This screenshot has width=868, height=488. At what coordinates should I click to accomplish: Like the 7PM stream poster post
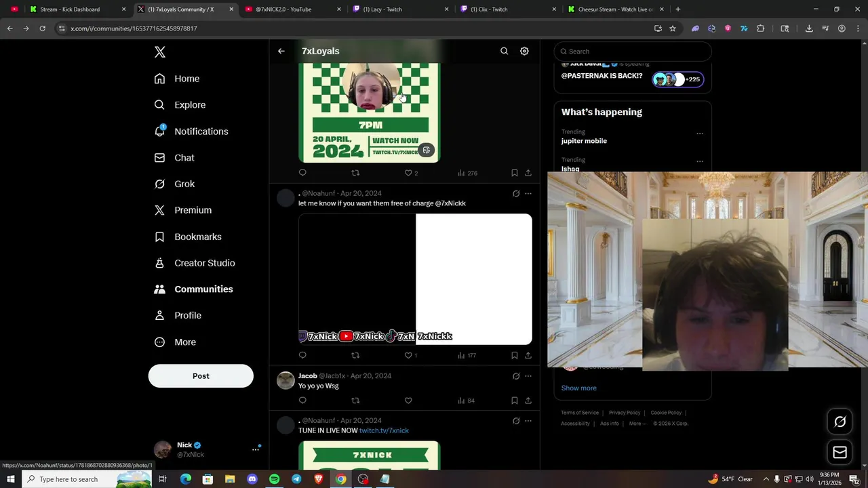click(x=408, y=173)
